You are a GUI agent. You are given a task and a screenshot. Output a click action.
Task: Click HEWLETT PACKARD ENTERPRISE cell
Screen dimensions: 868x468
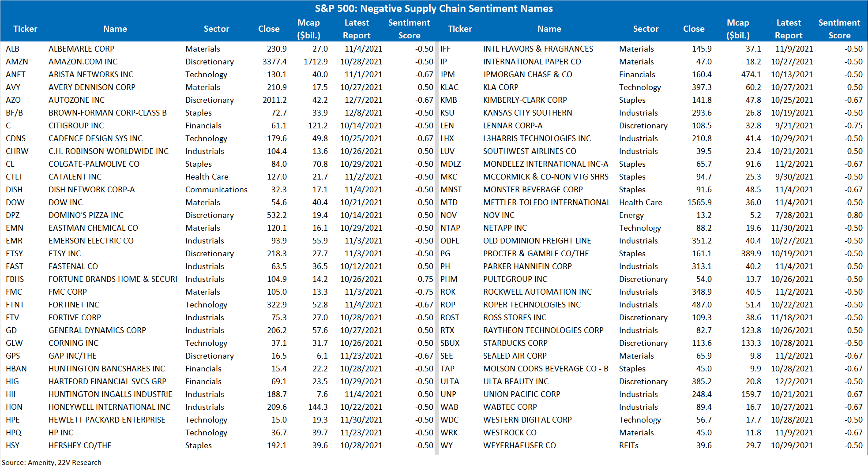click(107, 420)
